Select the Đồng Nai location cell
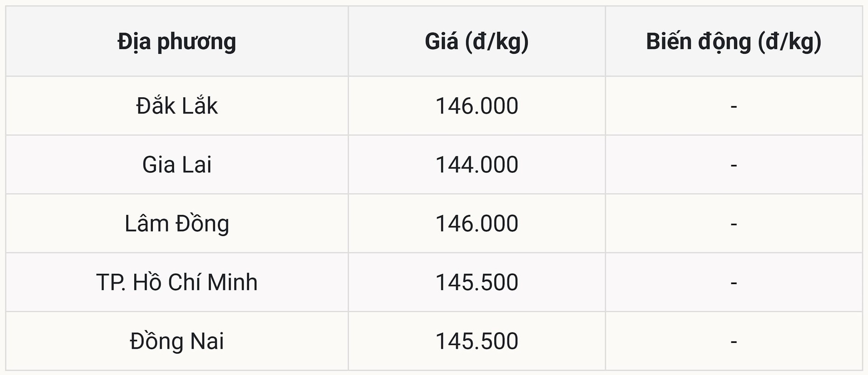 (177, 341)
